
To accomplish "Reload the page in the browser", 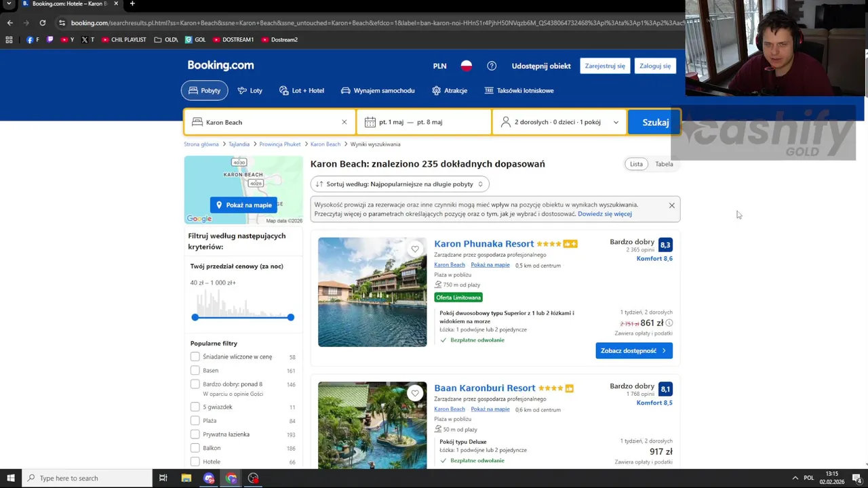I will coord(42,22).
